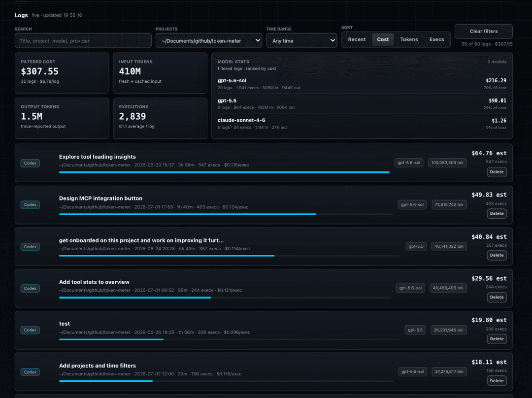The height and width of the screenshot is (398, 532).
Task: Sort logs by Recent
Action: click(x=357, y=39)
